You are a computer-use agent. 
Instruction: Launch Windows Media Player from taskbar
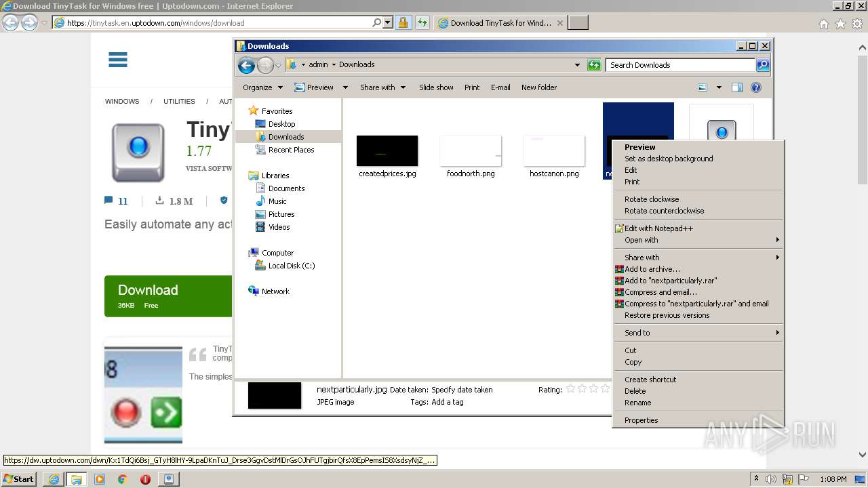[x=99, y=479]
